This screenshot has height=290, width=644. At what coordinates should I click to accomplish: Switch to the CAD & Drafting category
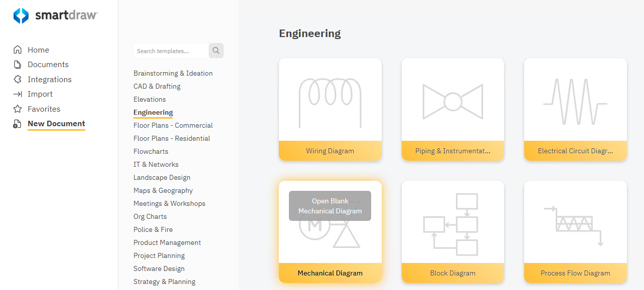click(x=157, y=86)
